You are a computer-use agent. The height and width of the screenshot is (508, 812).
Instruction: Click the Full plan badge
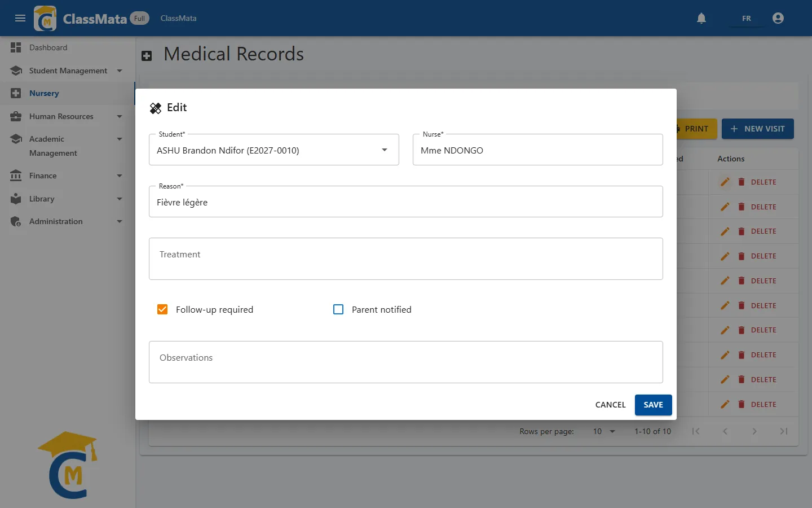[139, 18]
